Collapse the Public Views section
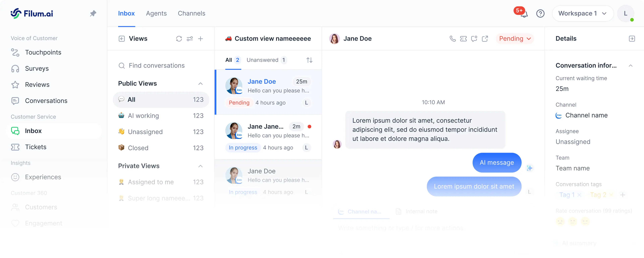This screenshot has width=644, height=258. [x=200, y=84]
